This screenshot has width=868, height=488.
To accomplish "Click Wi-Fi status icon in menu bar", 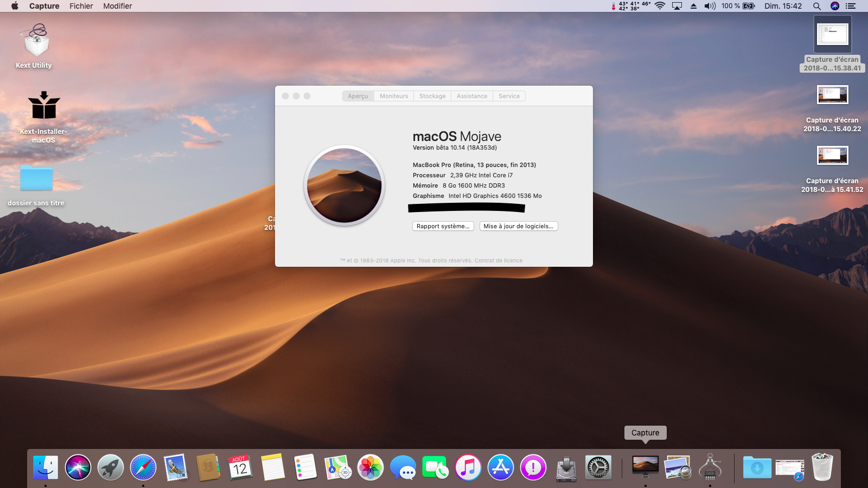I will (660, 6).
